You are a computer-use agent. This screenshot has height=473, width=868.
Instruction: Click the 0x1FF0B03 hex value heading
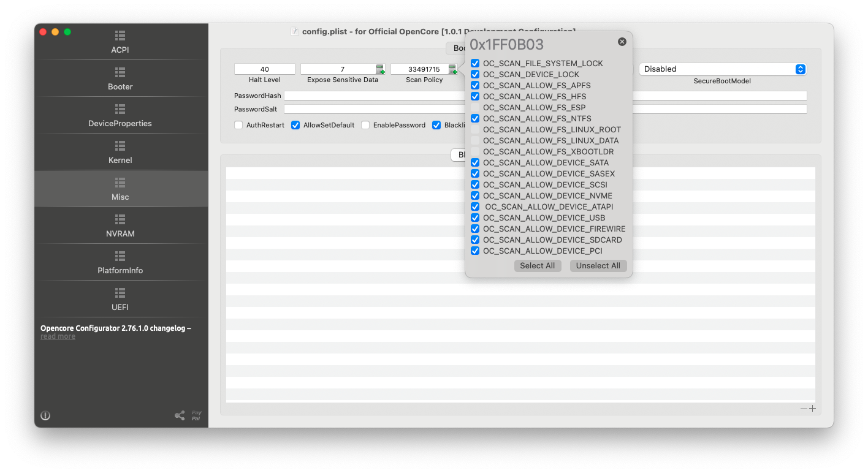point(507,45)
